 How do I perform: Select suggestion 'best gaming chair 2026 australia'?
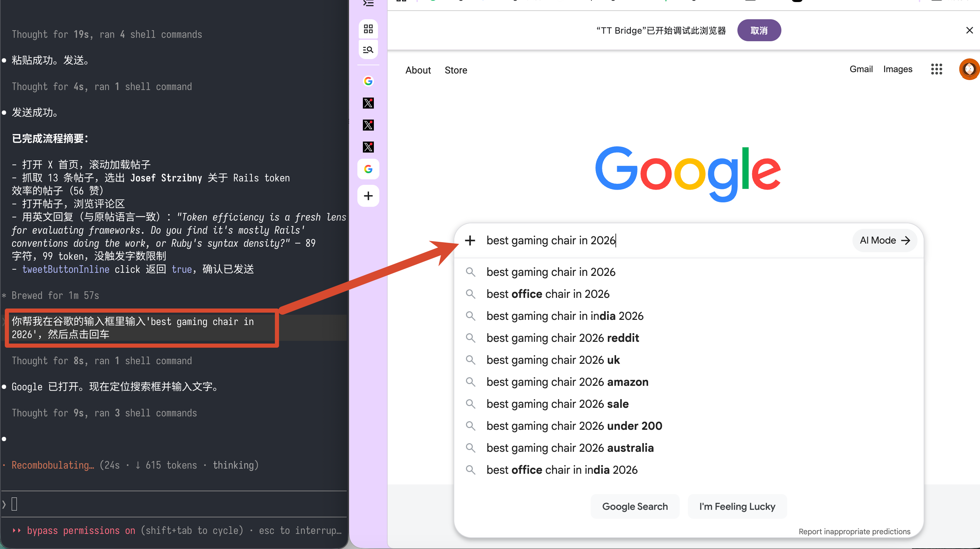[689, 448]
